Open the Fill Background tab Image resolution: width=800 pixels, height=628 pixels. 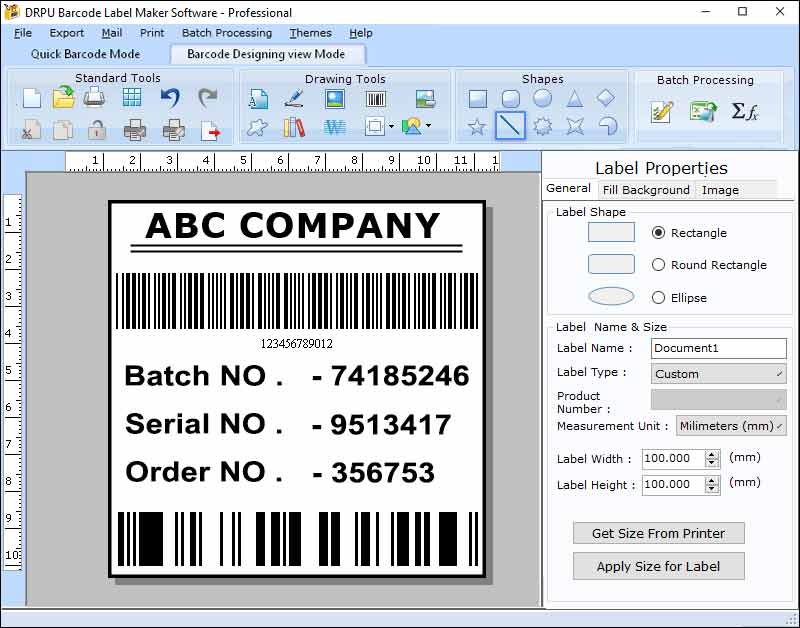646,190
